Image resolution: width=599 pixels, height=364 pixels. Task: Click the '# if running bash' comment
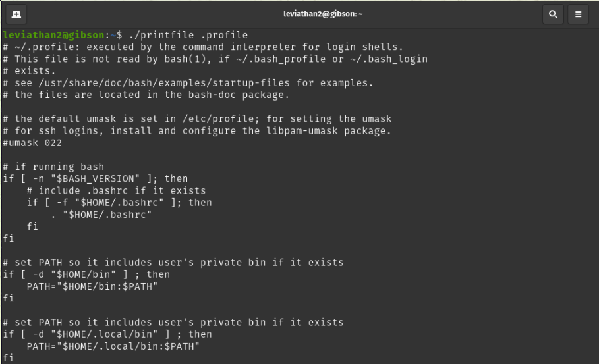click(x=53, y=167)
